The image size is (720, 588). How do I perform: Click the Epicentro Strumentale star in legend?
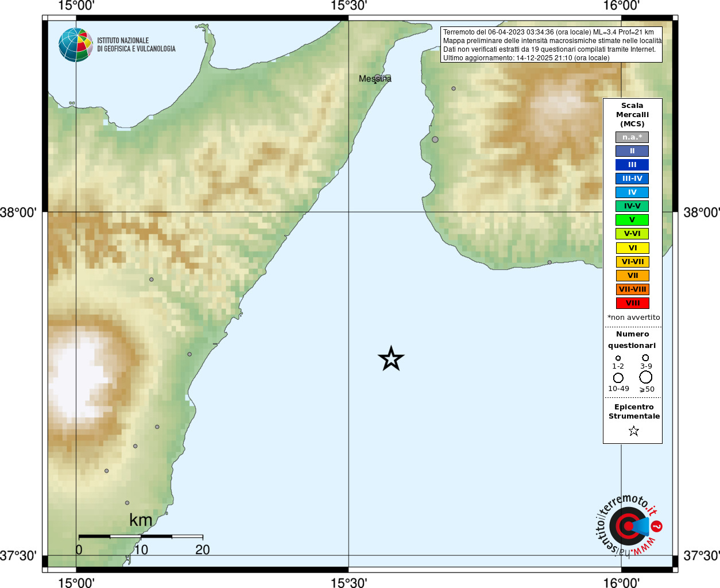tap(633, 431)
